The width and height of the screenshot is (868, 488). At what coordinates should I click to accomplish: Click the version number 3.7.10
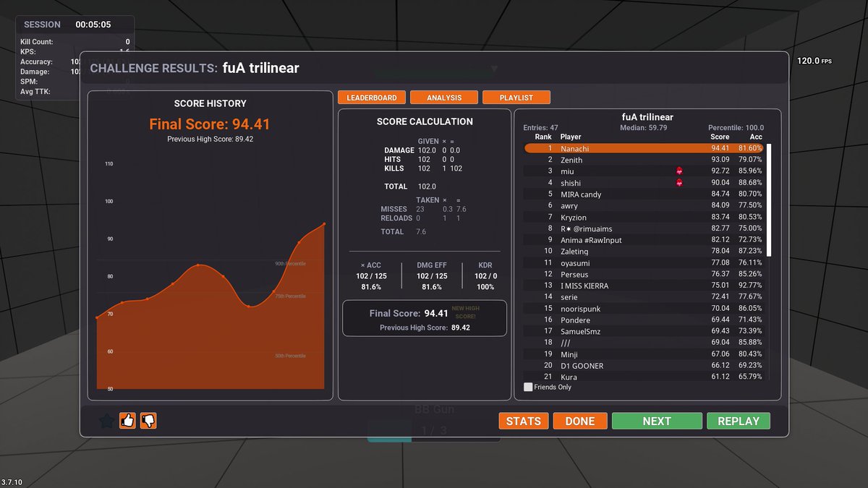point(12,482)
